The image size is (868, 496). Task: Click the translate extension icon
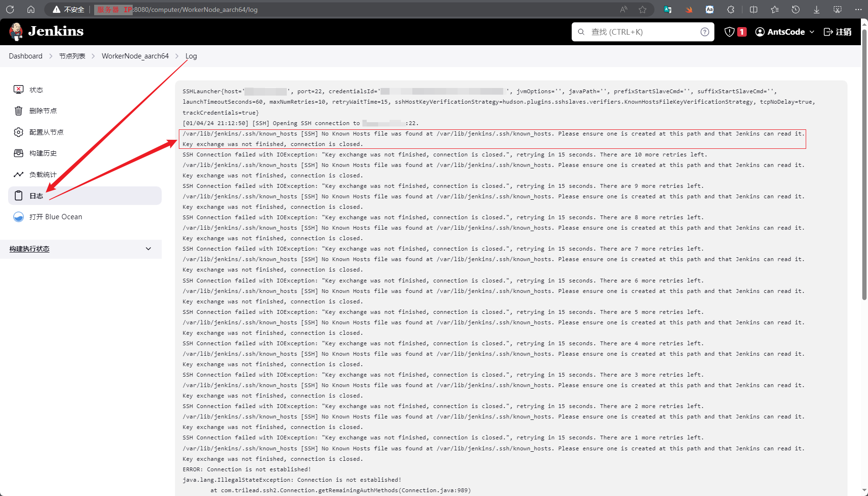point(668,10)
